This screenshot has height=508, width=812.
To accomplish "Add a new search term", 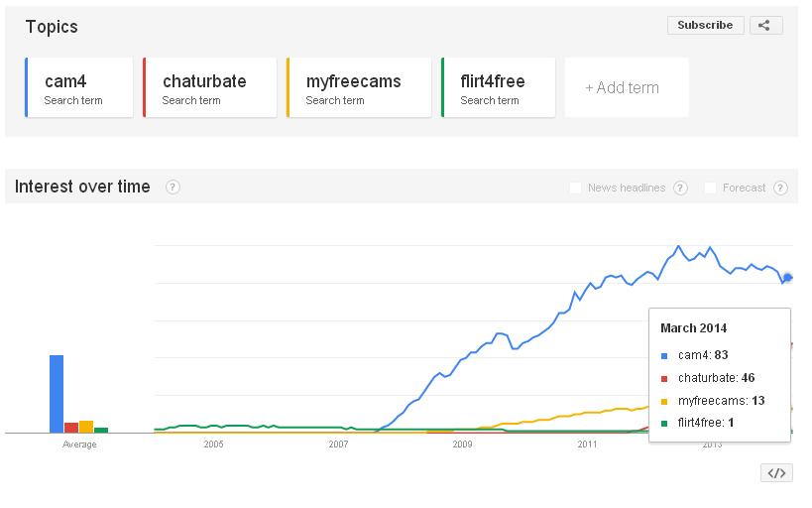I will pyautogui.click(x=626, y=87).
